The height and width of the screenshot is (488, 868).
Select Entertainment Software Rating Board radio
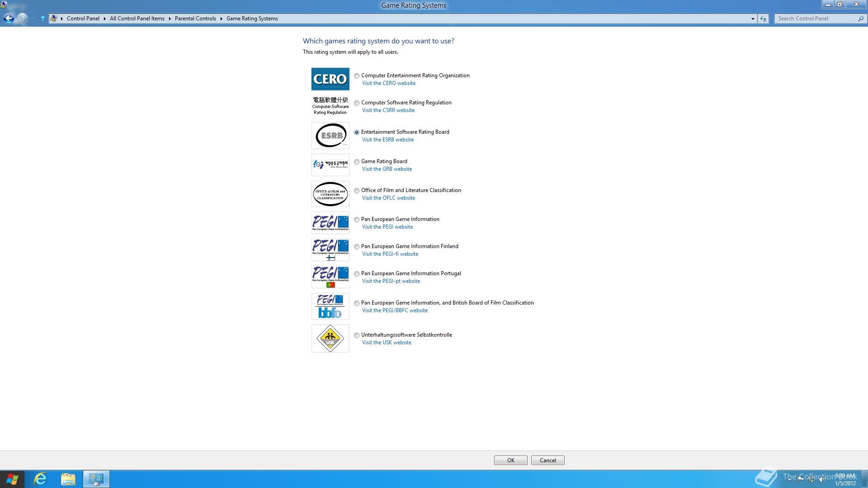click(357, 132)
